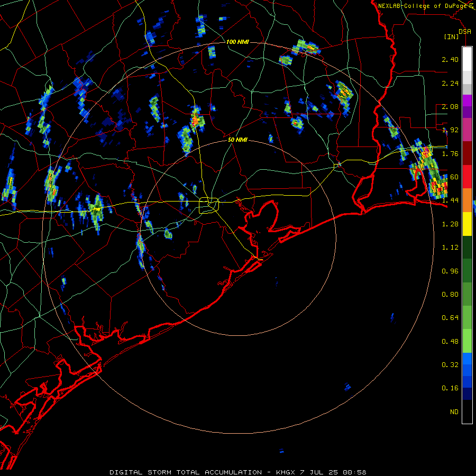476x476 pixels.
Task: Click the 50 NMI range ring label
Action: click(x=237, y=140)
